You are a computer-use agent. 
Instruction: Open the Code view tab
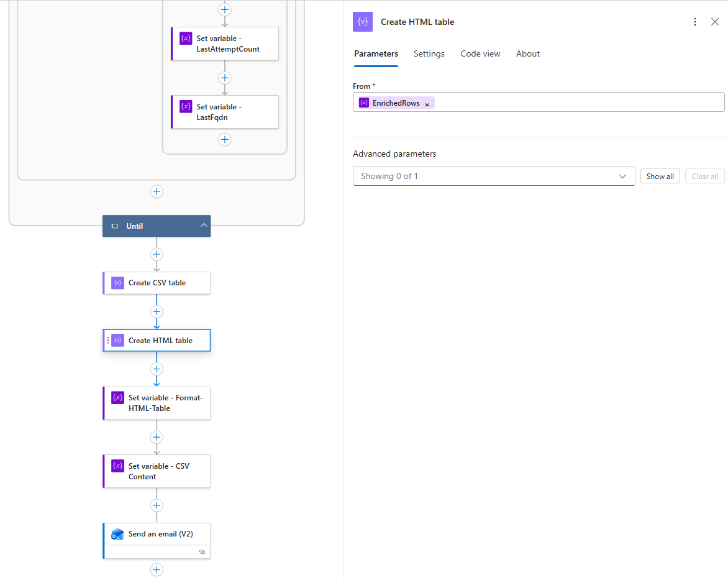point(480,54)
